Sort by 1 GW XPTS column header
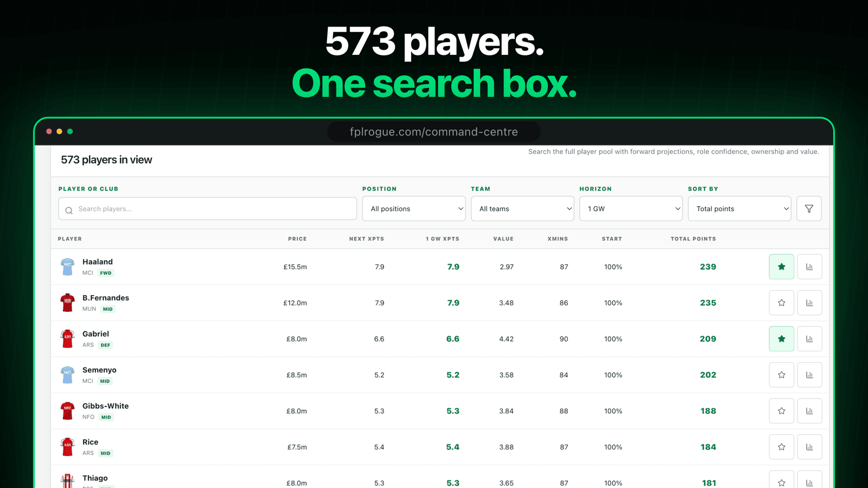 coord(443,239)
